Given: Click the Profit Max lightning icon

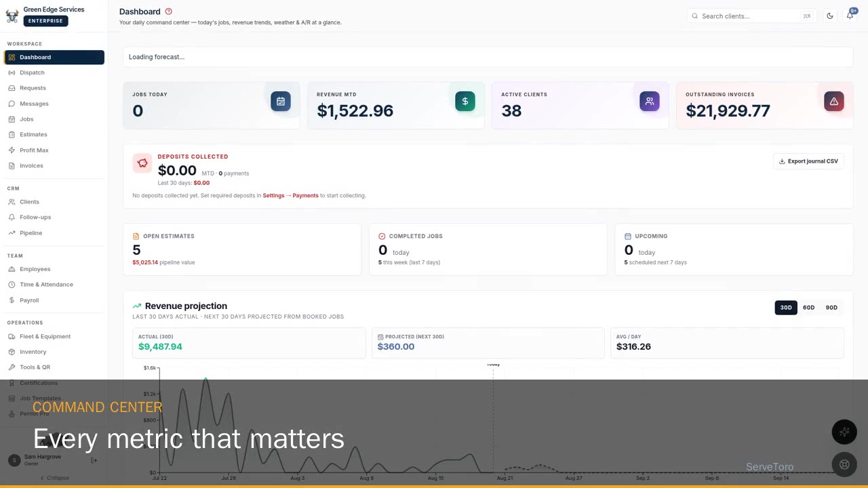Looking at the screenshot, I should (12, 150).
